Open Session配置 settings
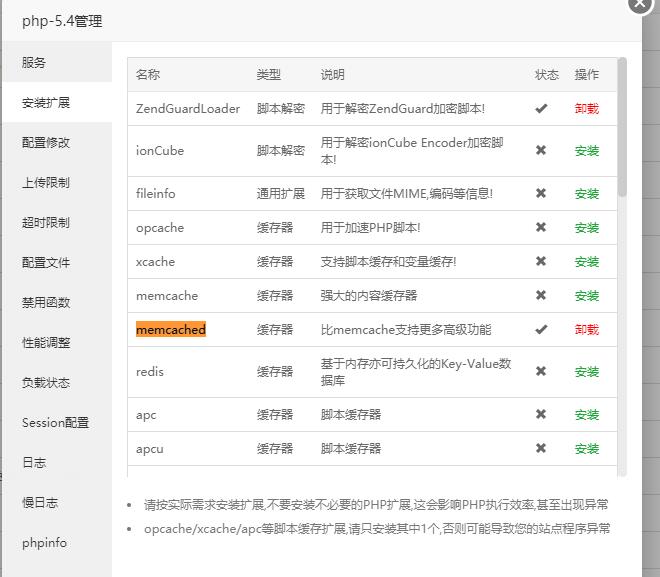This screenshot has height=577, width=660. (55, 423)
